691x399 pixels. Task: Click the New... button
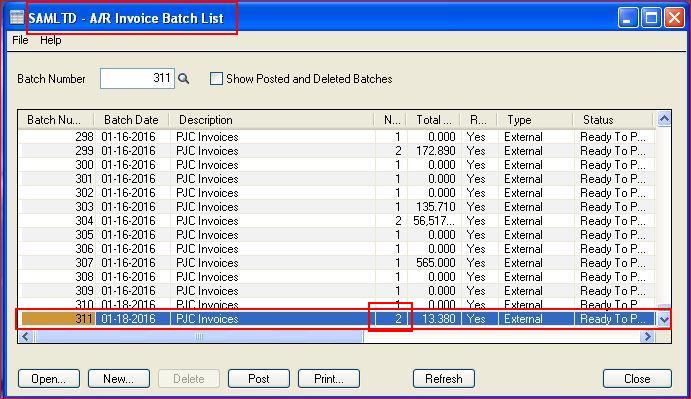(x=119, y=379)
